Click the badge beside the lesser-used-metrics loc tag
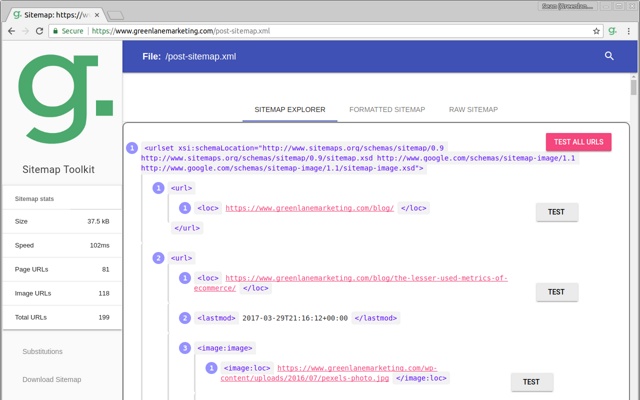This screenshot has height=400, width=640. click(x=185, y=278)
